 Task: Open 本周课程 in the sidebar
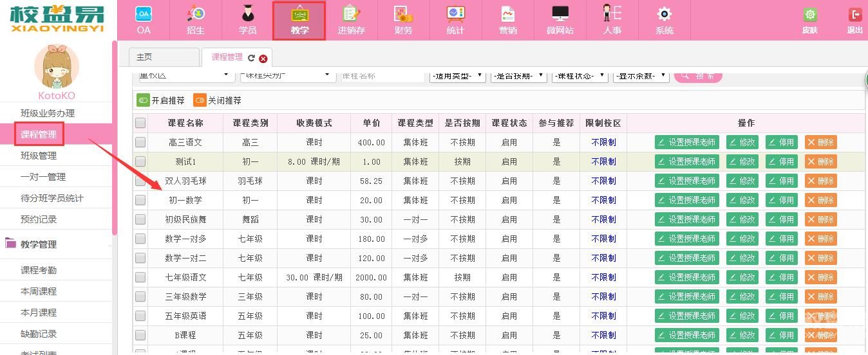click(39, 291)
